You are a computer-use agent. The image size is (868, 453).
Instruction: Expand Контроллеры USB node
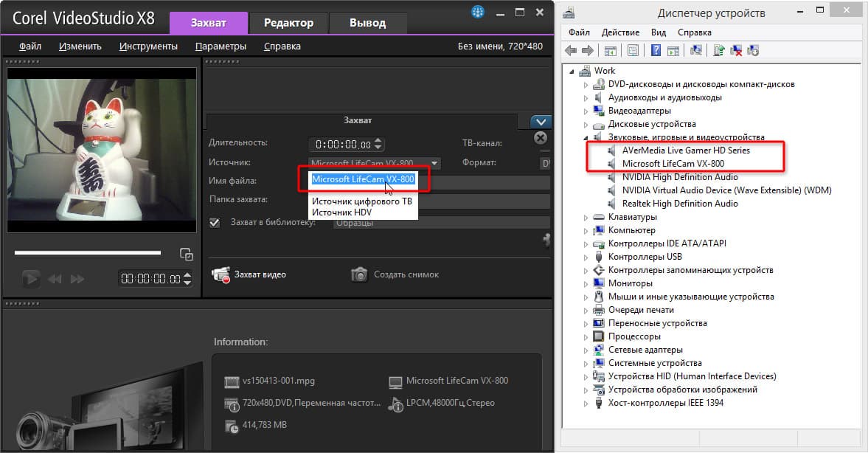586,257
